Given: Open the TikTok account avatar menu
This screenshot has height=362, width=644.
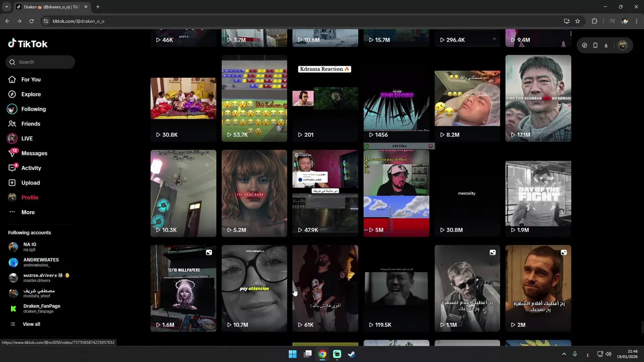Looking at the screenshot, I should pyautogui.click(x=622, y=45).
